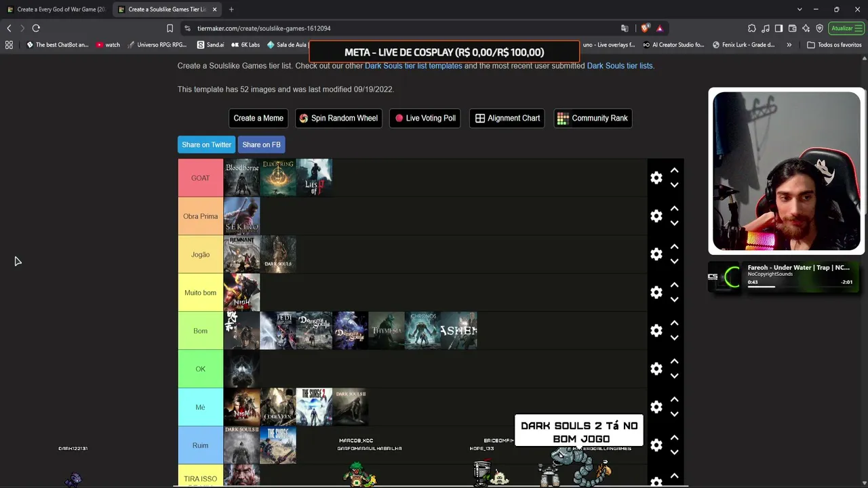Switch to Every God of War Game tab
868x488 pixels.
(56, 9)
